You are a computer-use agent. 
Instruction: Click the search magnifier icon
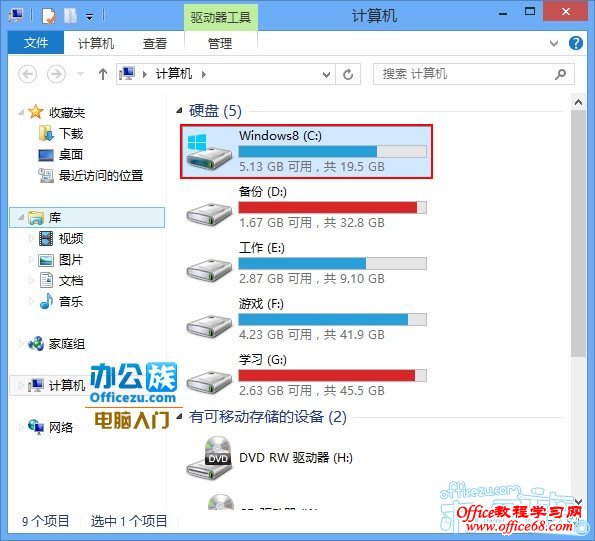pyautogui.click(x=560, y=74)
